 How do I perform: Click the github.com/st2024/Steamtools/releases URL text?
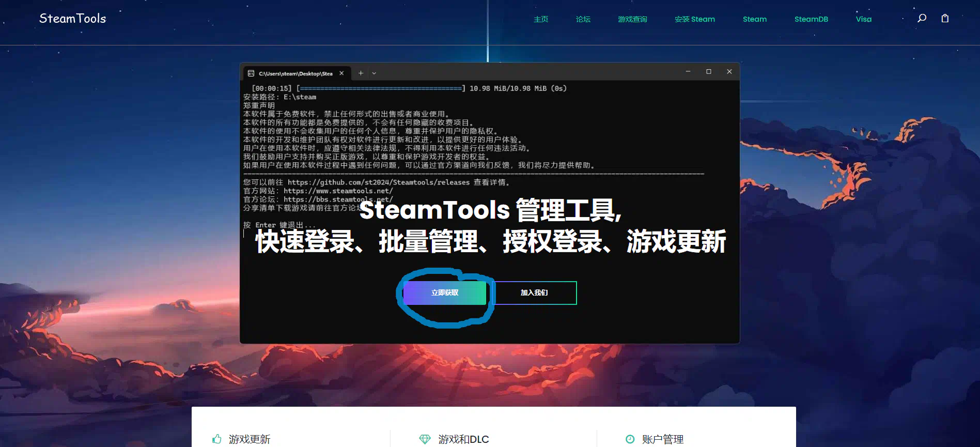pyautogui.click(x=379, y=182)
